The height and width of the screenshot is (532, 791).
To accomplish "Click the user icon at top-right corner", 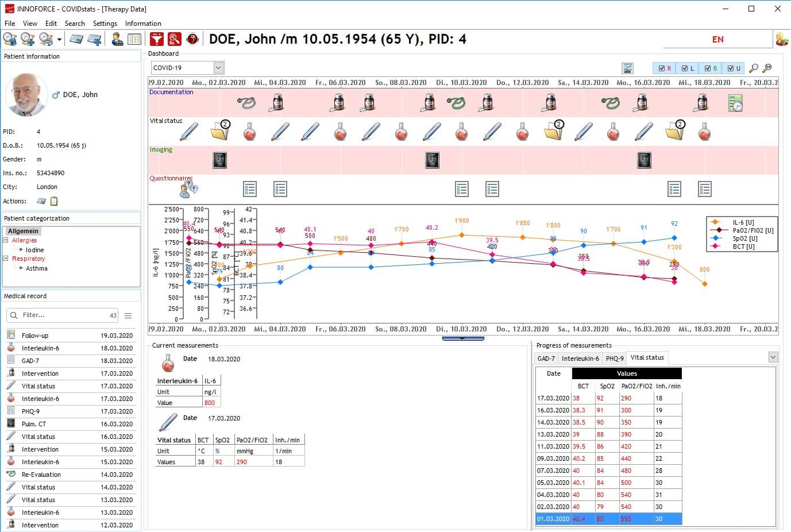I will point(782,39).
